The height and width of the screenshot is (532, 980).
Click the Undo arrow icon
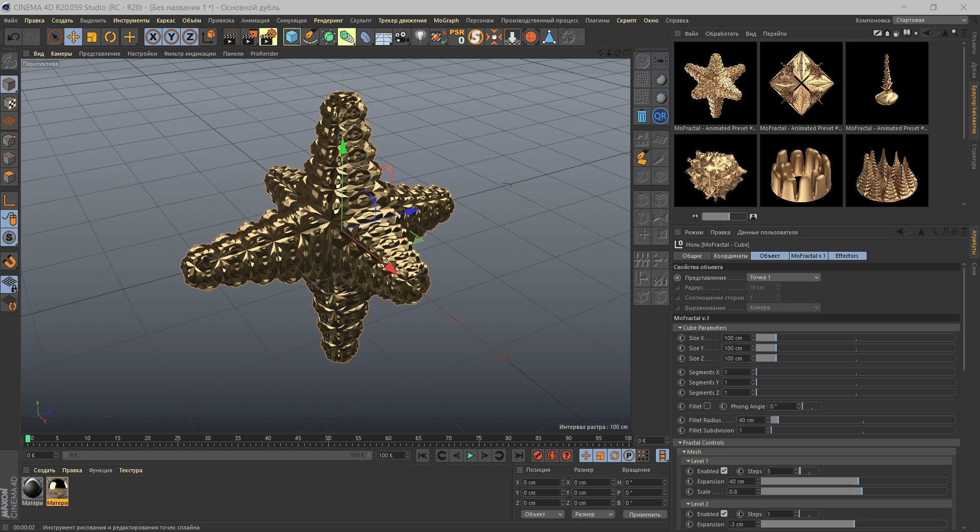14,37
